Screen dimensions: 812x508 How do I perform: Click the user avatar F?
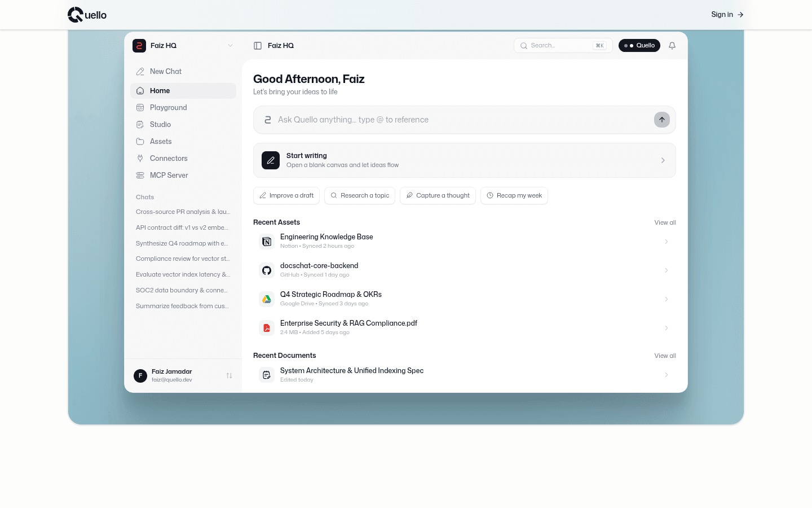click(x=140, y=375)
